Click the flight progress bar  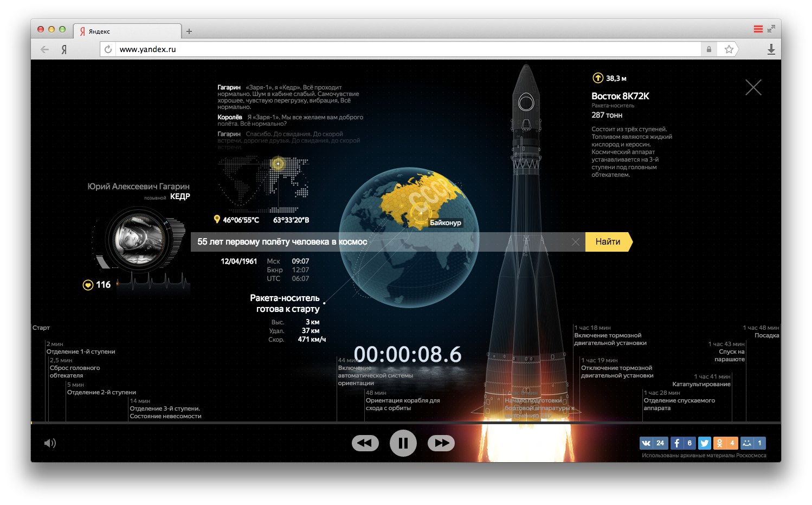(x=405, y=423)
